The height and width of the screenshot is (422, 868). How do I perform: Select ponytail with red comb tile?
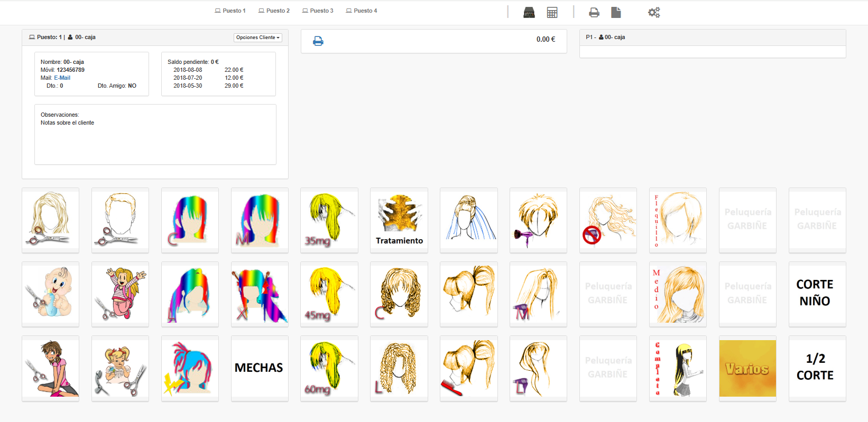[x=469, y=368]
